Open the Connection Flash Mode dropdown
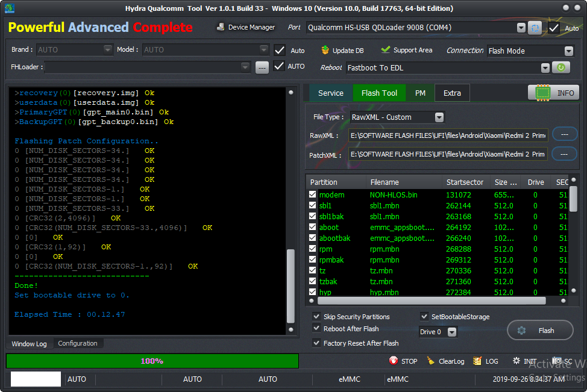The width and height of the screenshot is (587, 392). coord(569,51)
